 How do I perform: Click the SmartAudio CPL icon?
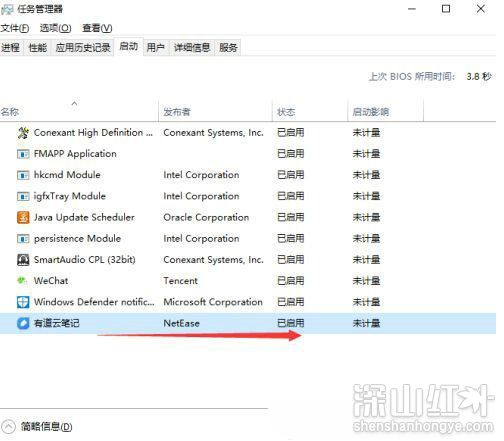23,260
